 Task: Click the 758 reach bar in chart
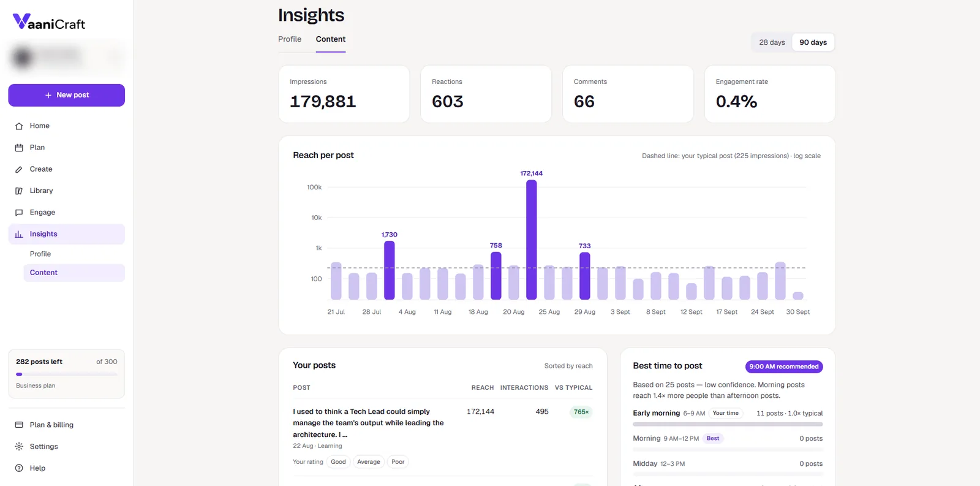[496, 276]
